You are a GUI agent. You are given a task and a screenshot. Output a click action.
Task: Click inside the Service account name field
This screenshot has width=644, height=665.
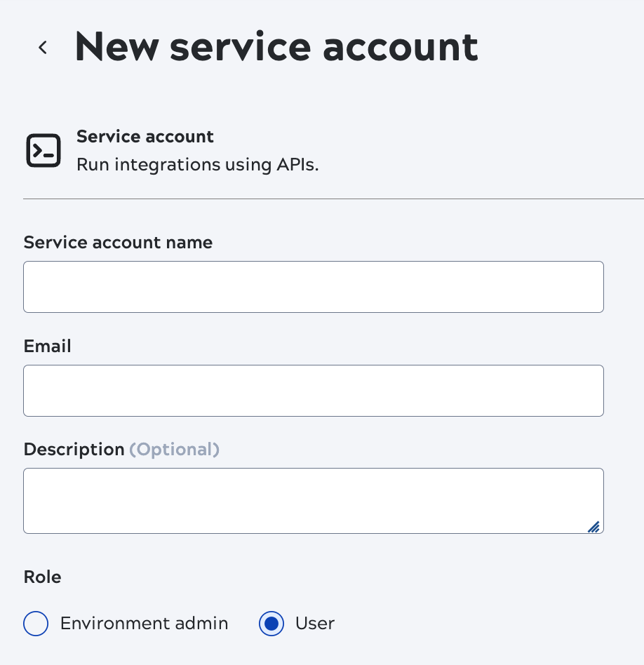[x=314, y=286]
